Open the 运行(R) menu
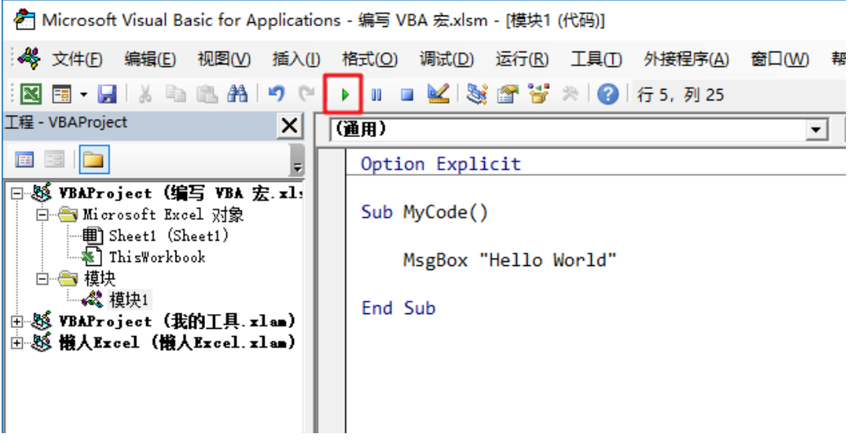Screen dimensions: 868x443 point(522,60)
